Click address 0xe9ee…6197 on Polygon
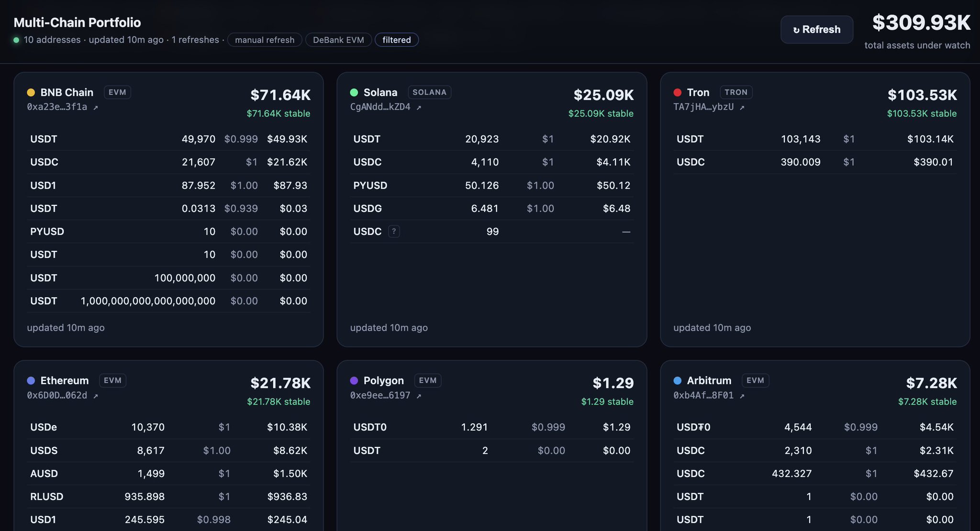Screen dimensions: 980x531 (380, 395)
